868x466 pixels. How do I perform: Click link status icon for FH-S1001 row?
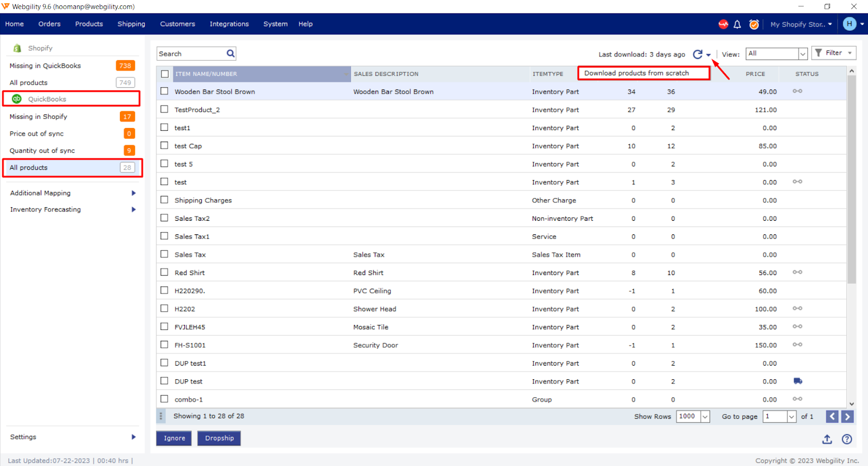[x=797, y=344]
